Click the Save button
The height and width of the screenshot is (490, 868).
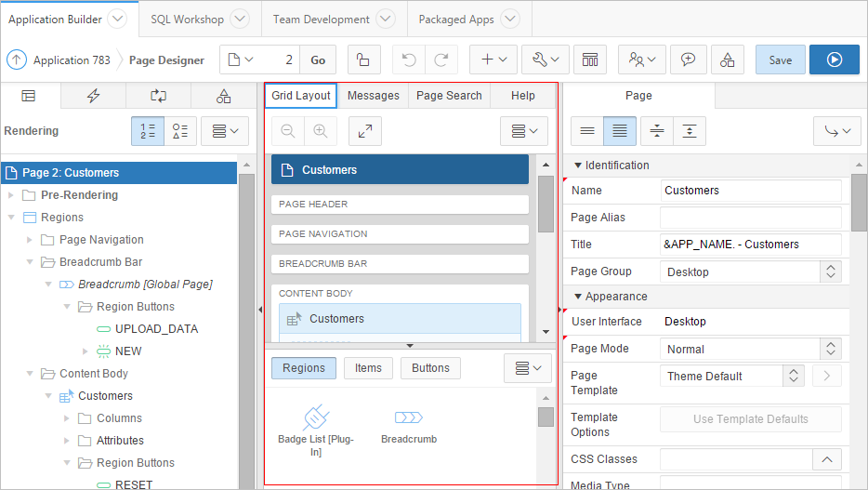pyautogui.click(x=780, y=60)
